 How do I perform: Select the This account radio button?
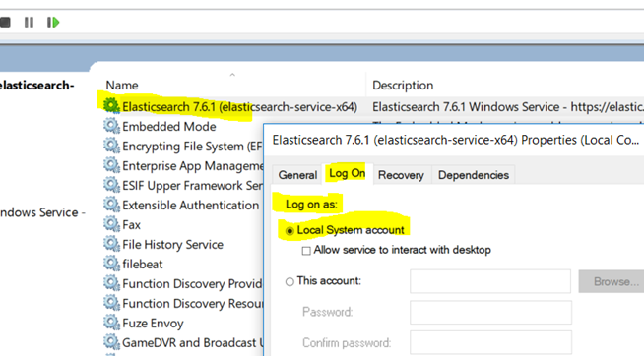290,282
